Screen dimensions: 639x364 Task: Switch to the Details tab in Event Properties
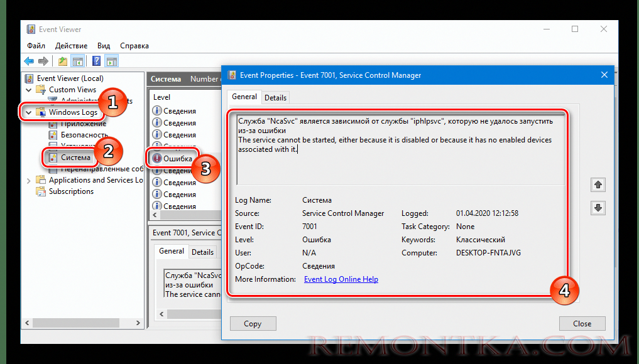[x=275, y=97]
